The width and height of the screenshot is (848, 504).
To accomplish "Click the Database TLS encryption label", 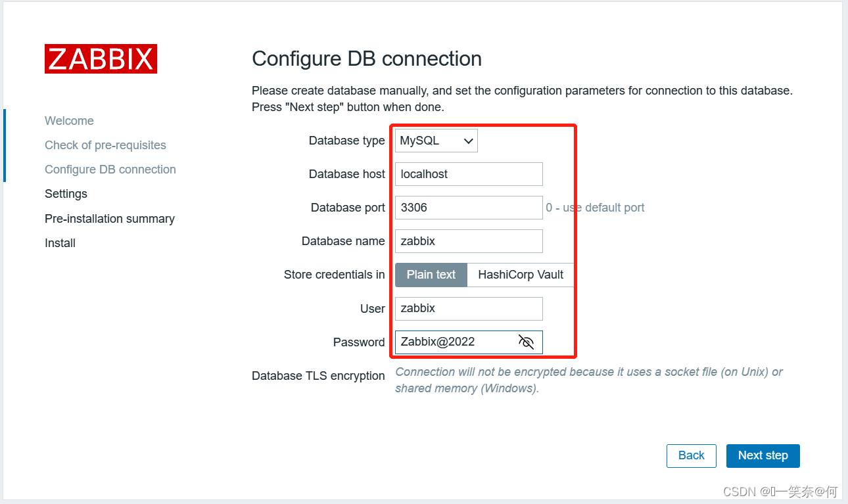I will click(x=318, y=376).
